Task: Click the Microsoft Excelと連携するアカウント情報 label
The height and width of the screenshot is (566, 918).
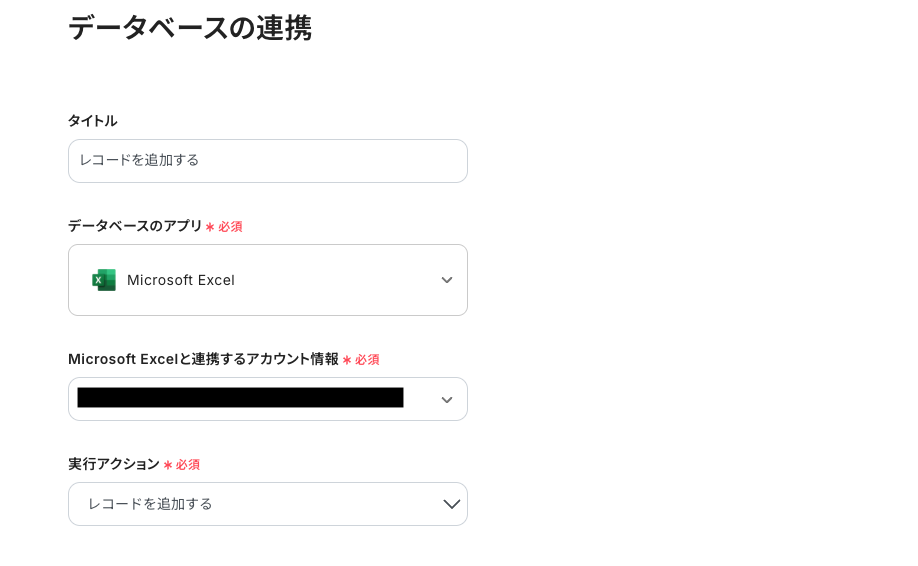Action: point(203,359)
